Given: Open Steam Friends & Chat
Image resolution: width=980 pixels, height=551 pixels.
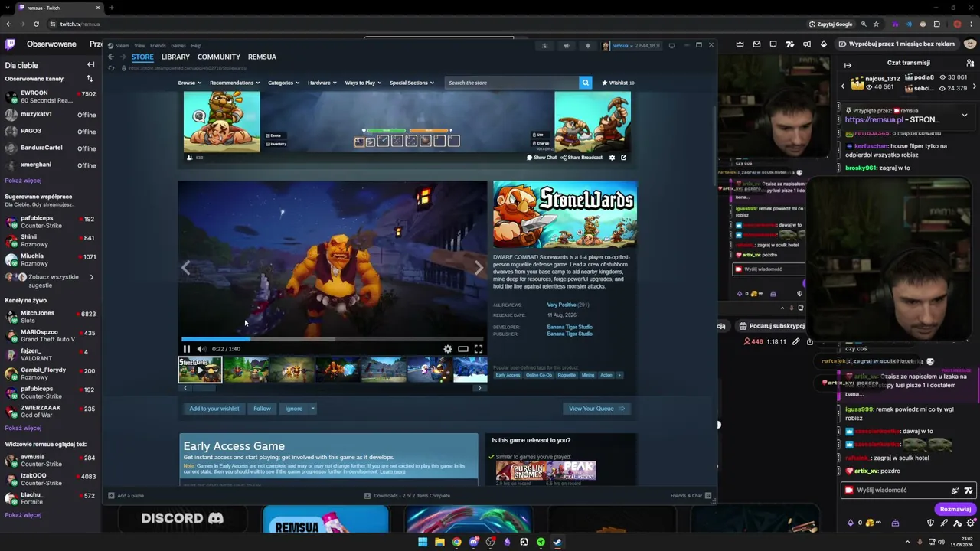Looking at the screenshot, I should click(x=691, y=496).
